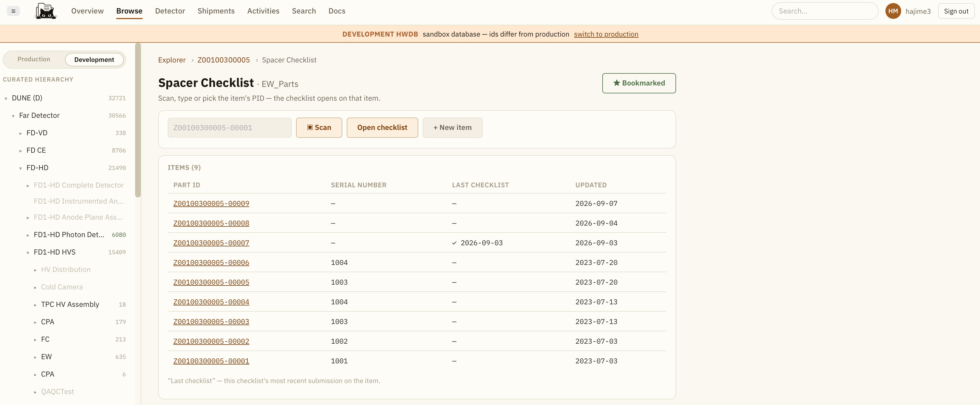The height and width of the screenshot is (405, 980).
Task: Expand the FD CE tree node
Action: pos(21,151)
